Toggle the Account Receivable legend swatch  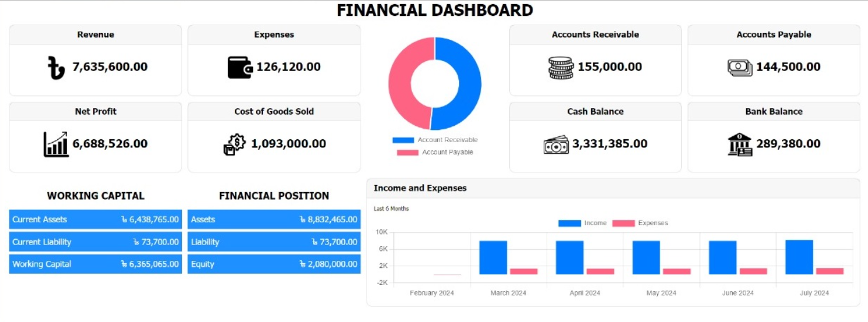pos(403,140)
